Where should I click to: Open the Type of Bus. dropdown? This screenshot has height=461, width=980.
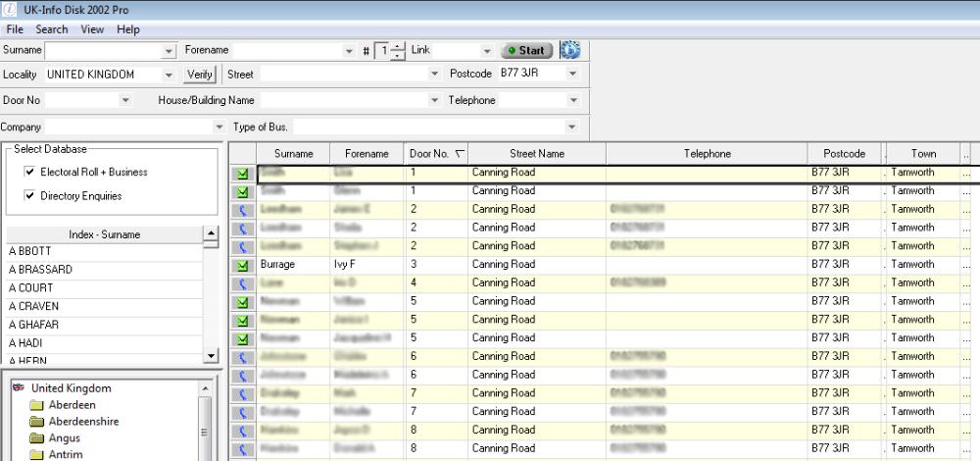click(572, 128)
